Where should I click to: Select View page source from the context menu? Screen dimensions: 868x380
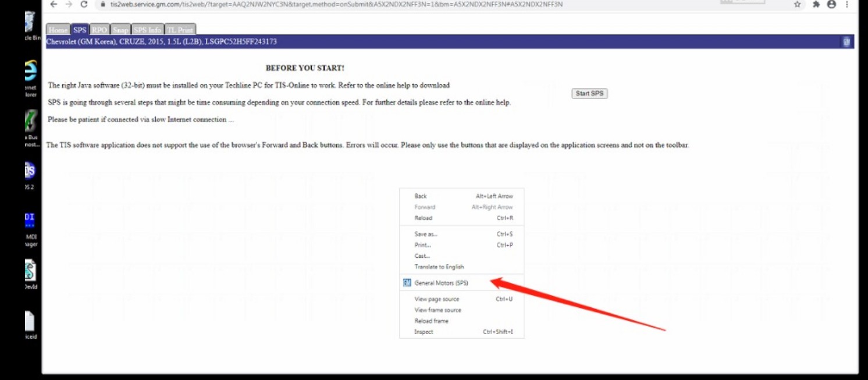(x=462, y=299)
